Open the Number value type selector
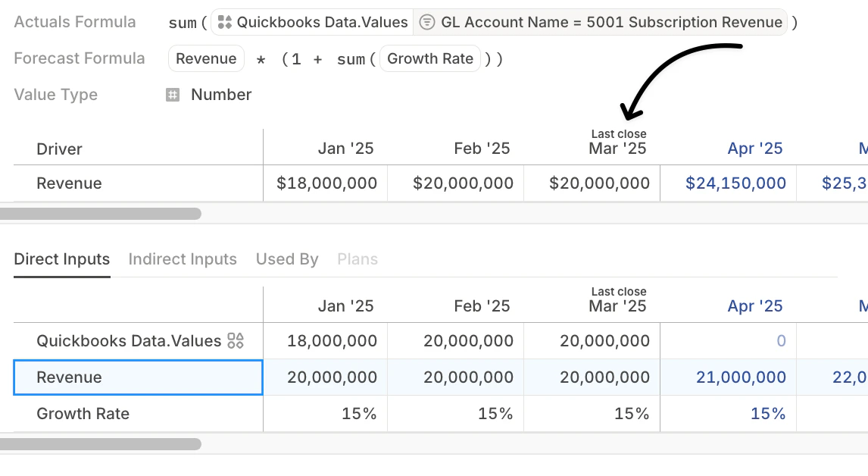The image size is (868, 476). 221,95
